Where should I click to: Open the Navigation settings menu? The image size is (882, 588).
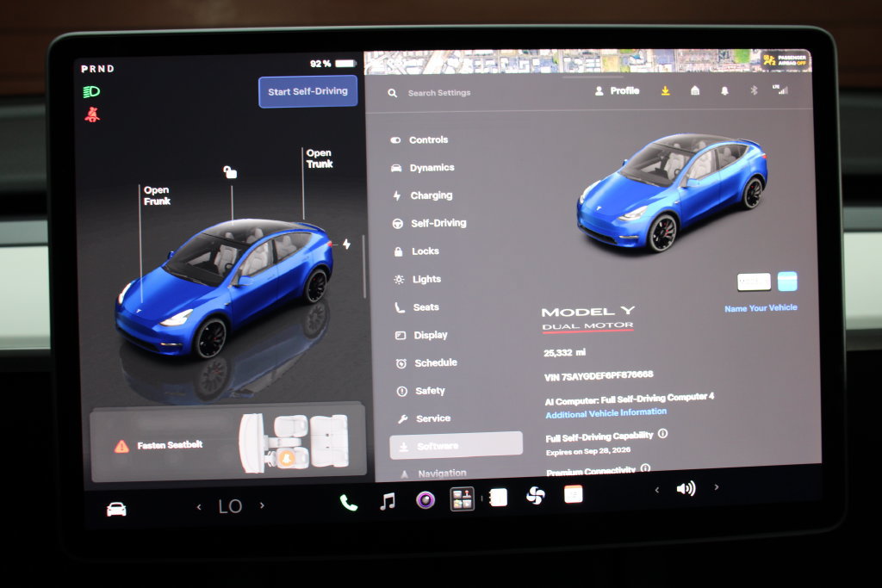click(433, 473)
